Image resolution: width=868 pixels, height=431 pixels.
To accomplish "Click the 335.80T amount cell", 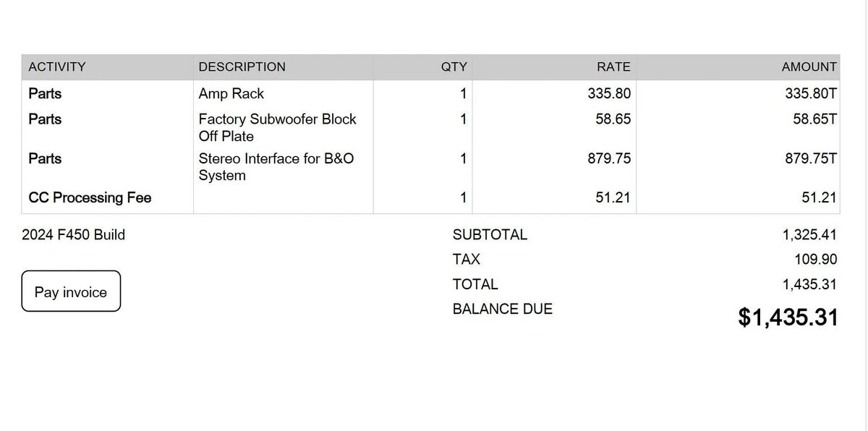I will [x=810, y=94].
